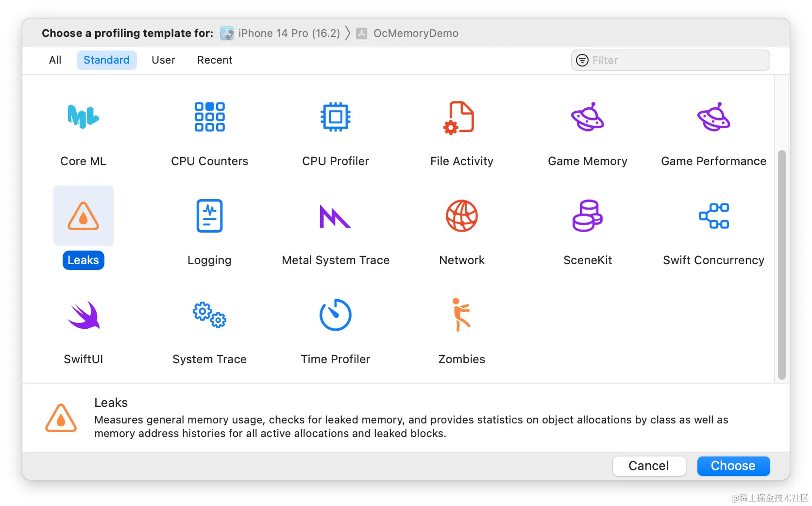Choose the SceneKit template icon

tap(588, 216)
